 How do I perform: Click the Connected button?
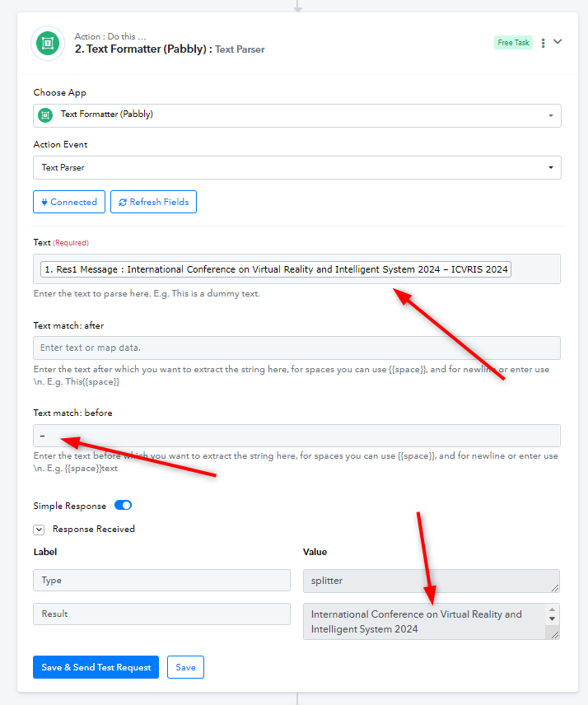point(69,202)
